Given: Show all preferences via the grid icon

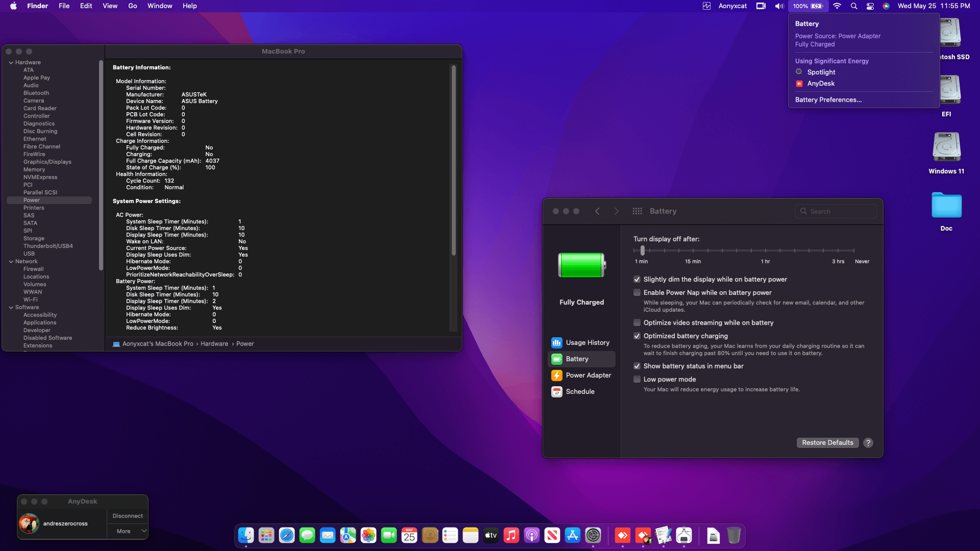Looking at the screenshot, I should (x=637, y=211).
